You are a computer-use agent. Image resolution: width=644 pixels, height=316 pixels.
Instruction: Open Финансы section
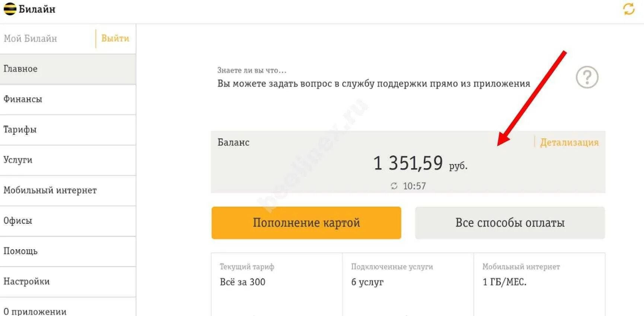68,100
